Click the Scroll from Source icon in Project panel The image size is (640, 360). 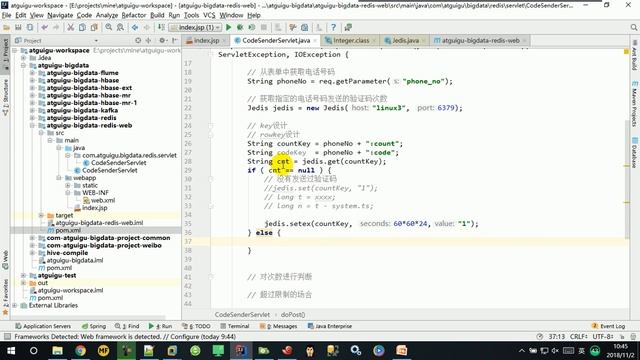coord(138,40)
